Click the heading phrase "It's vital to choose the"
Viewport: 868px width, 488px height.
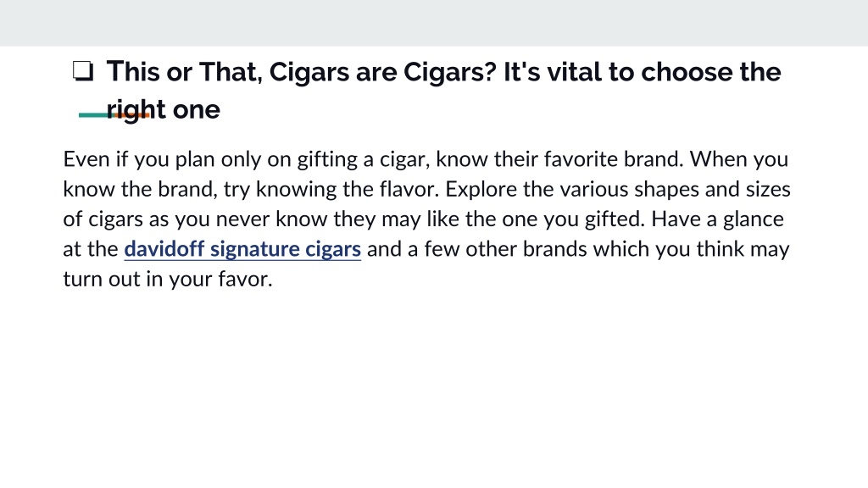point(643,72)
